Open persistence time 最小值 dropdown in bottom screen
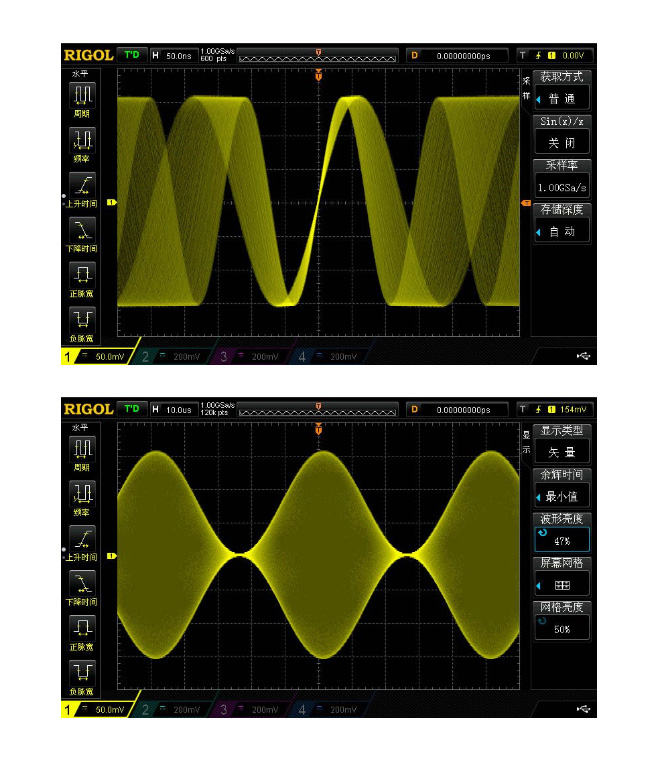 pos(561,496)
